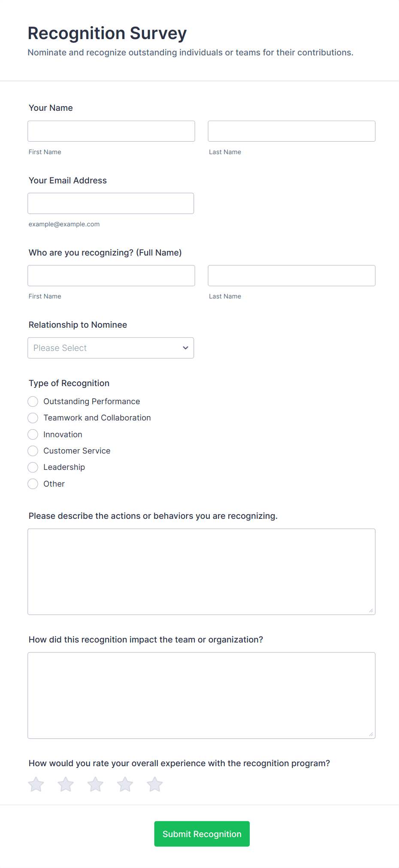Pick Customer Service as recognition type
The width and height of the screenshot is (399, 868).
pyautogui.click(x=33, y=451)
